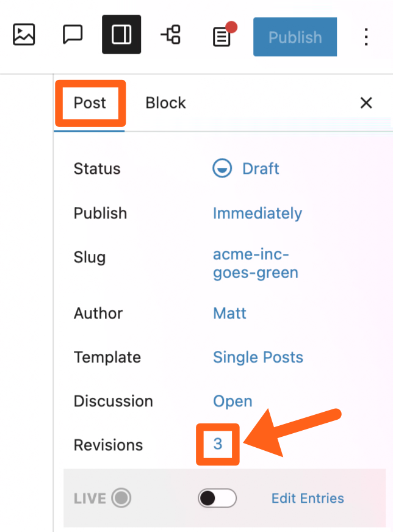This screenshot has height=532, width=393.
Task: Open the 3 revisions link
Action: [218, 445]
